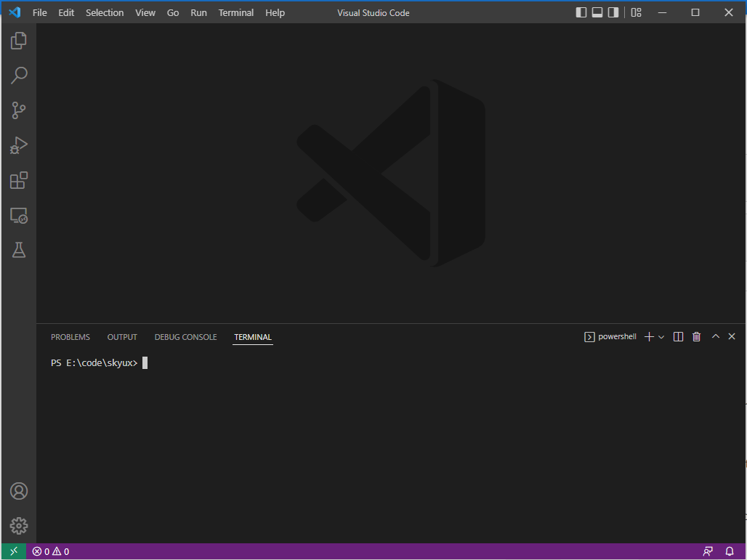Image resolution: width=747 pixels, height=560 pixels.
Task: Maximize panel size with the up chevron
Action: (x=715, y=336)
